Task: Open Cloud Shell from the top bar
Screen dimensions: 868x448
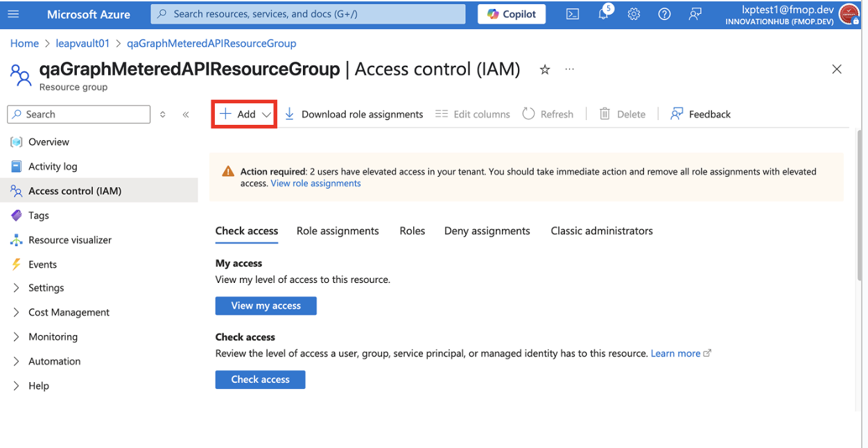Action: (x=573, y=14)
